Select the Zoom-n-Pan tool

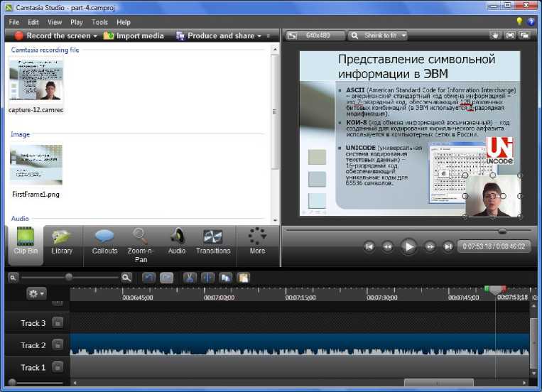(140, 241)
